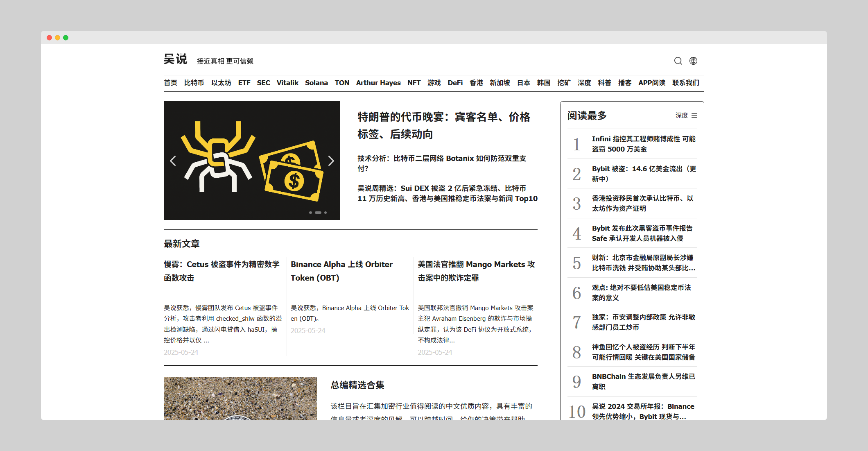
Task: Open the 比特币 menu item
Action: [194, 83]
